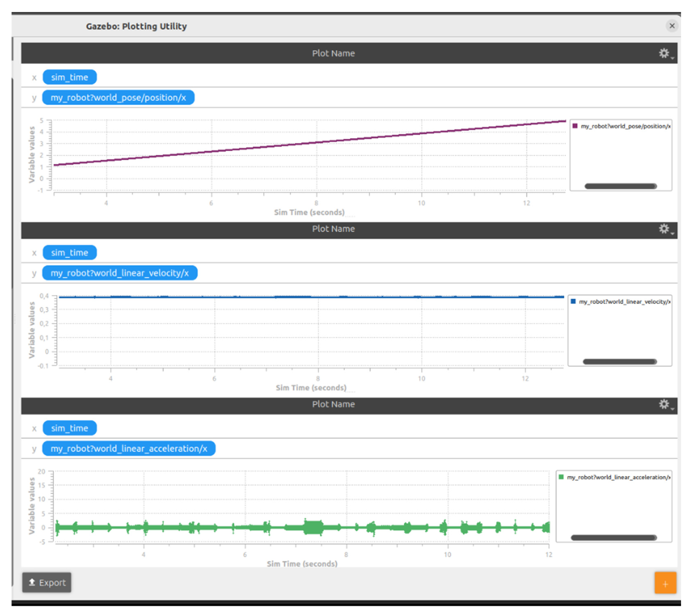Click blue legend swatch for linear_velocity/x
690x616 pixels.
point(573,301)
